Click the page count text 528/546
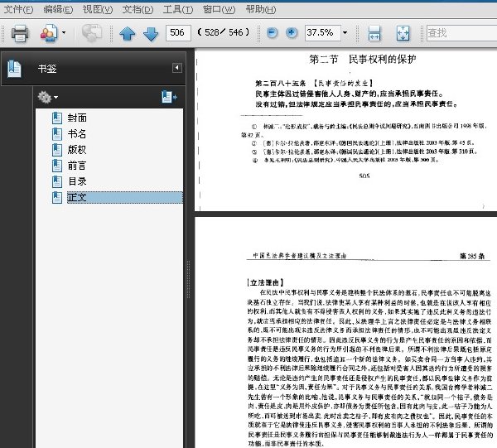The width and height of the screenshot is (497, 448). click(x=224, y=32)
